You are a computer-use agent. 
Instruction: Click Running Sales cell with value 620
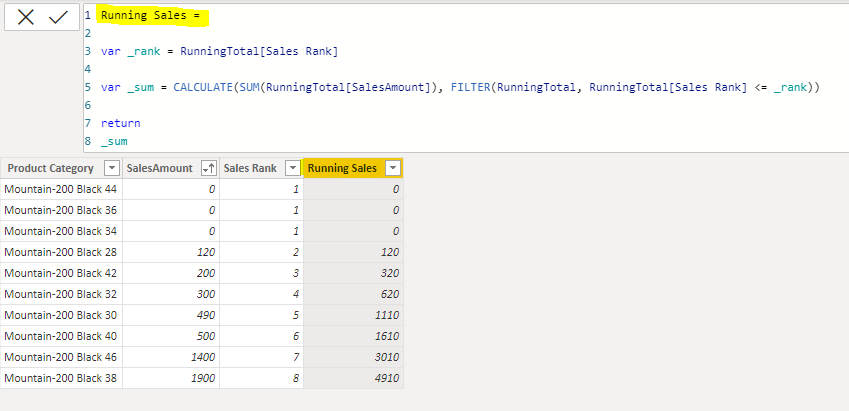354,294
